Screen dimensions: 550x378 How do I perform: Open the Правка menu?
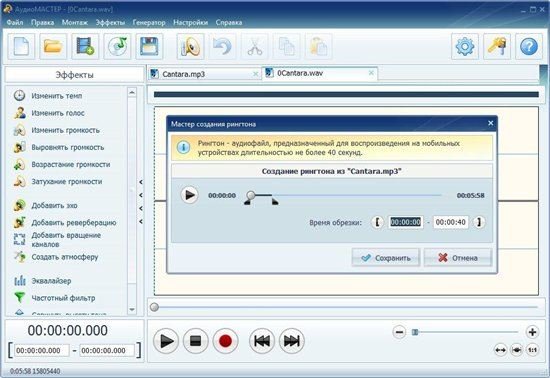click(x=42, y=22)
